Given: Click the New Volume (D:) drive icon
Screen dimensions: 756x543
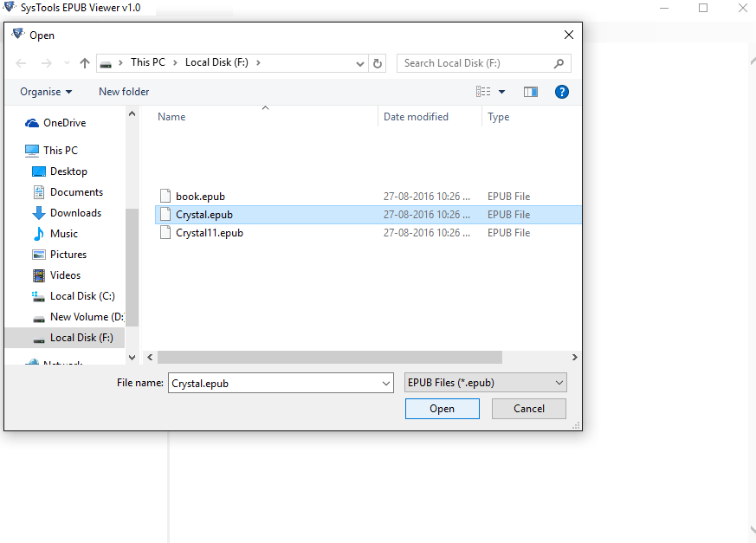Looking at the screenshot, I should (x=39, y=319).
